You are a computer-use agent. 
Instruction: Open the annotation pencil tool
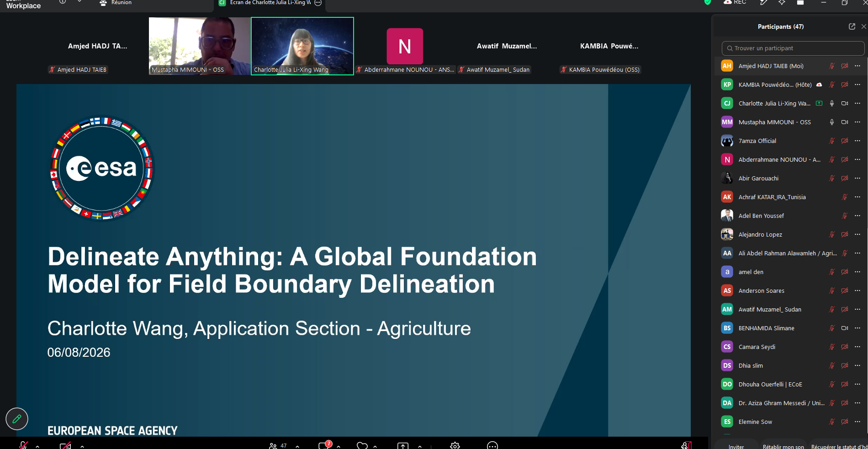click(17, 419)
